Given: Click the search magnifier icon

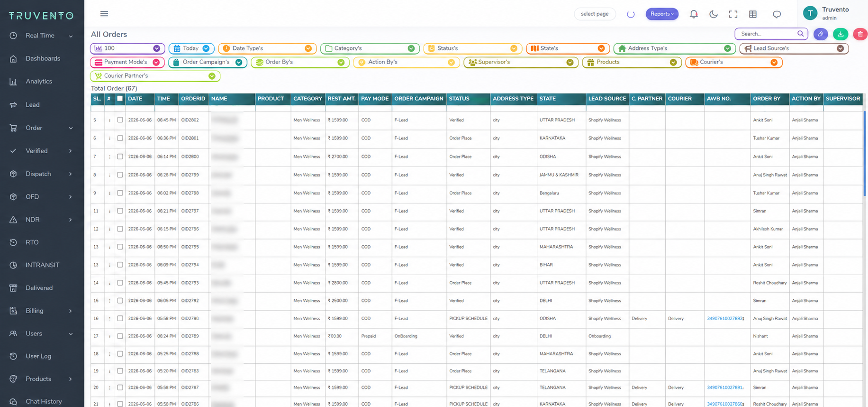Looking at the screenshot, I should (800, 34).
